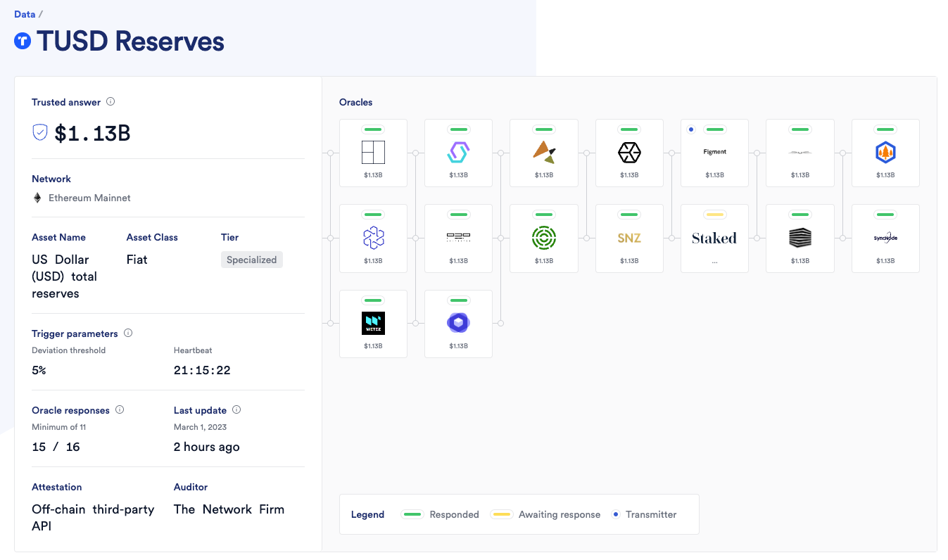Select the P2P validator oracle card
Screen dimensions: 948x560
[x=458, y=238]
